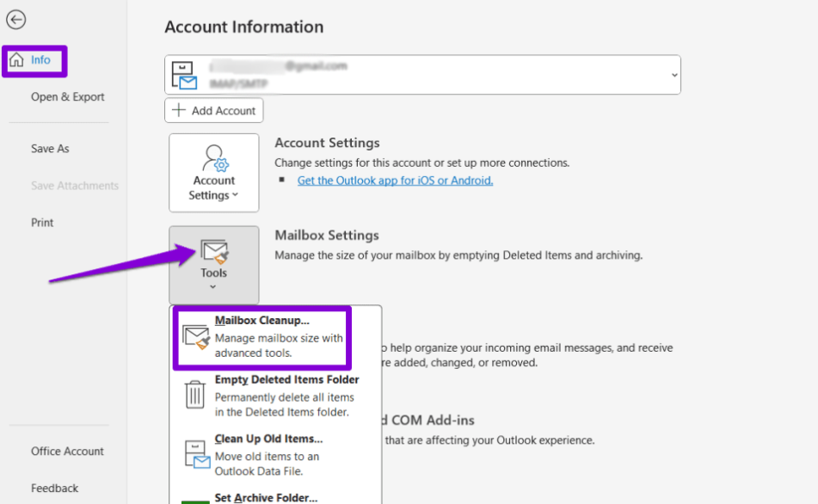Click the trash can icon for Empty Deleted Items
818x504 pixels.
[194, 395]
